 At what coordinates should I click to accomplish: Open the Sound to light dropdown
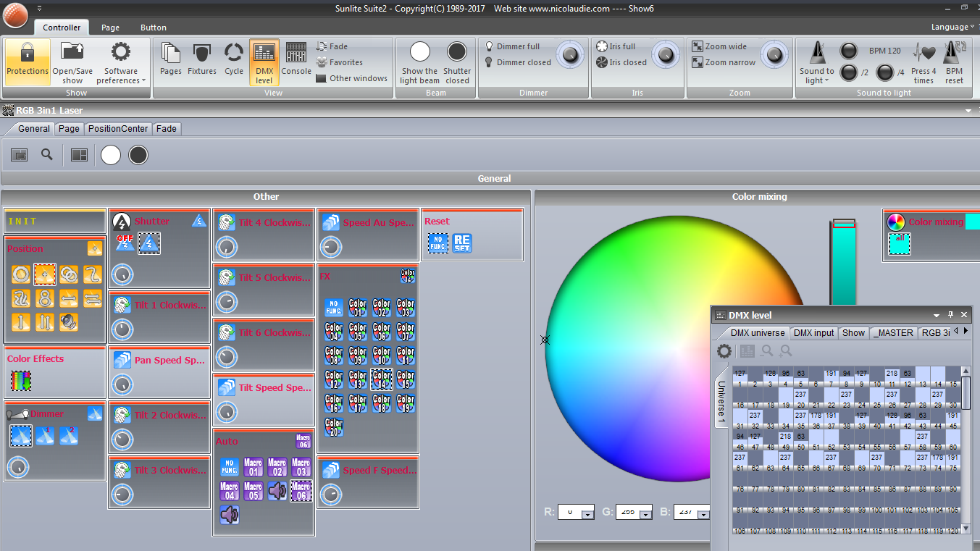pyautogui.click(x=816, y=76)
